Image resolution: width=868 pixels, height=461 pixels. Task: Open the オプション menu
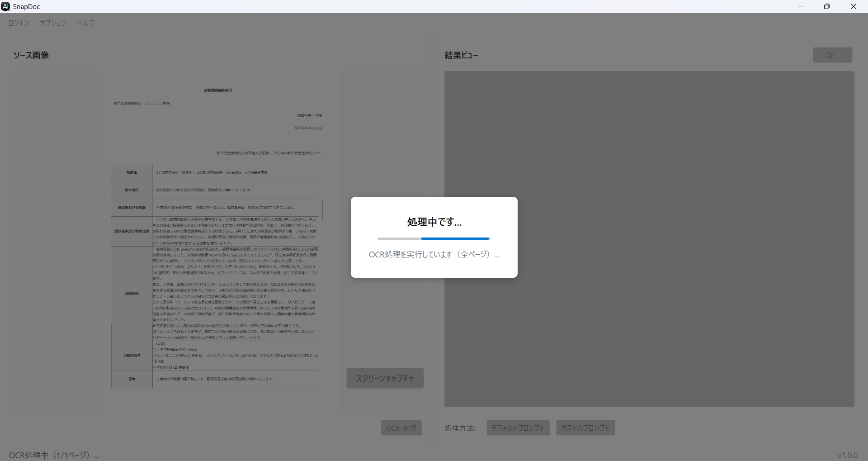tap(53, 23)
